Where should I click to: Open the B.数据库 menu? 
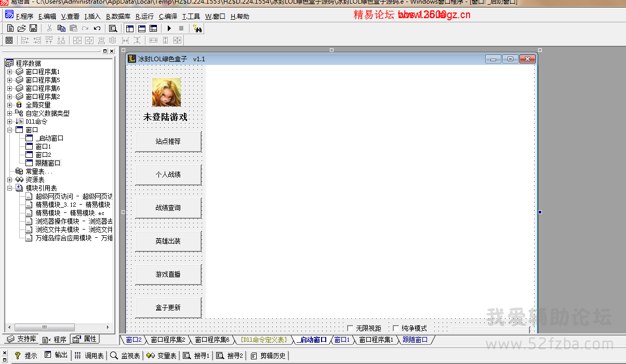tap(118, 16)
